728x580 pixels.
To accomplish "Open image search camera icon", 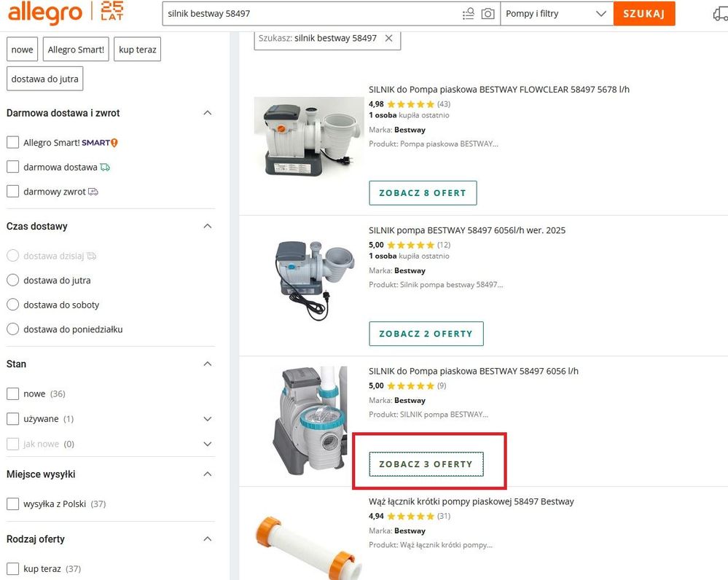I will [x=488, y=14].
